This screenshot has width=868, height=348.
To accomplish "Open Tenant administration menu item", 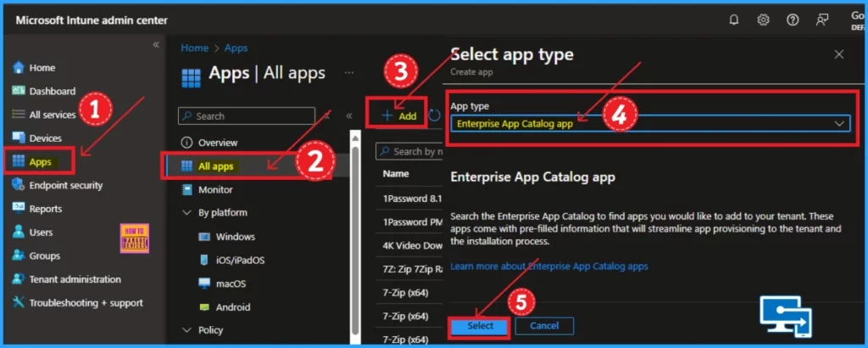I will [75, 279].
